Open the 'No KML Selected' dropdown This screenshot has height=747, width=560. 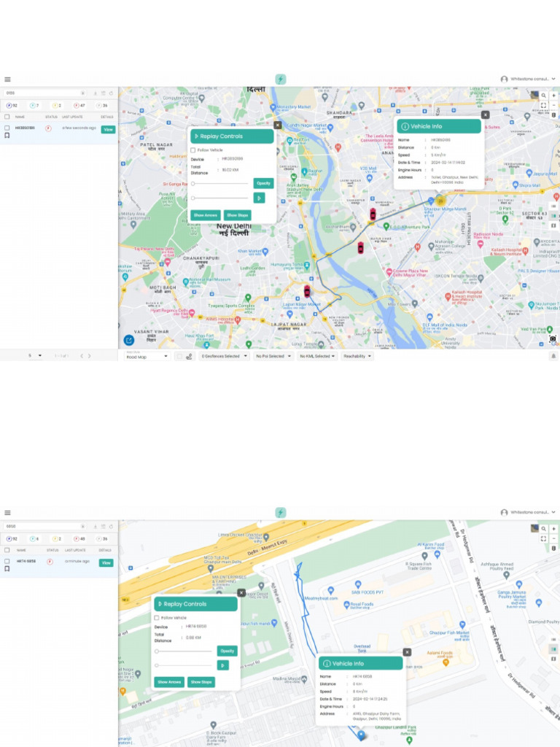tap(318, 356)
